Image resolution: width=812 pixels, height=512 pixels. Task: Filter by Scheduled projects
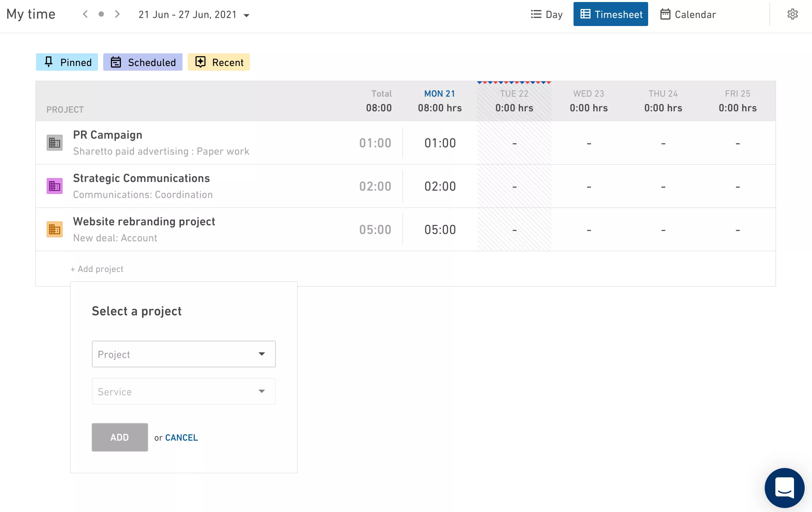[143, 62]
